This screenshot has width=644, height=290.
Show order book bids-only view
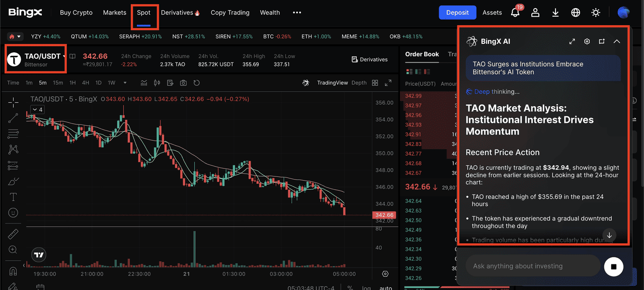419,71
